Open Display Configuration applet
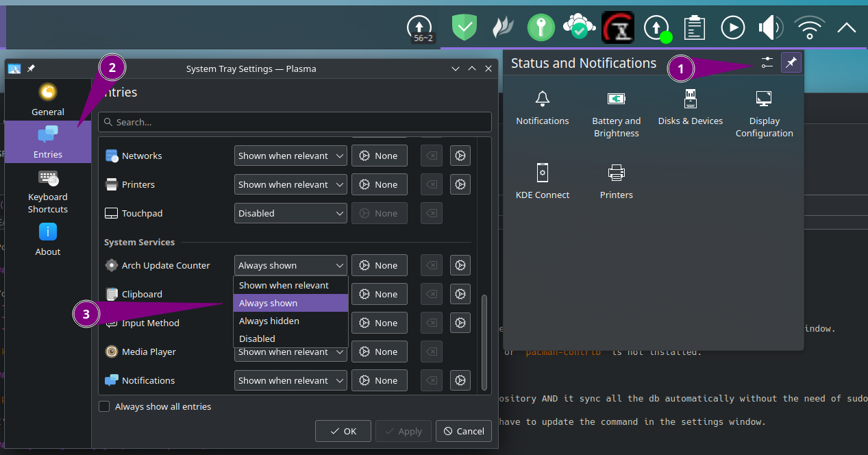This screenshot has height=455, width=868. coord(765,114)
